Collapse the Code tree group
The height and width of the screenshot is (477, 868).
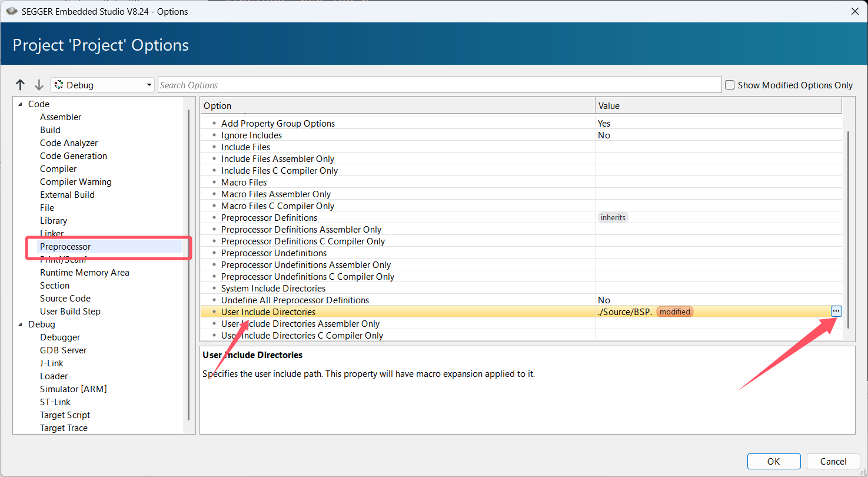(x=21, y=104)
